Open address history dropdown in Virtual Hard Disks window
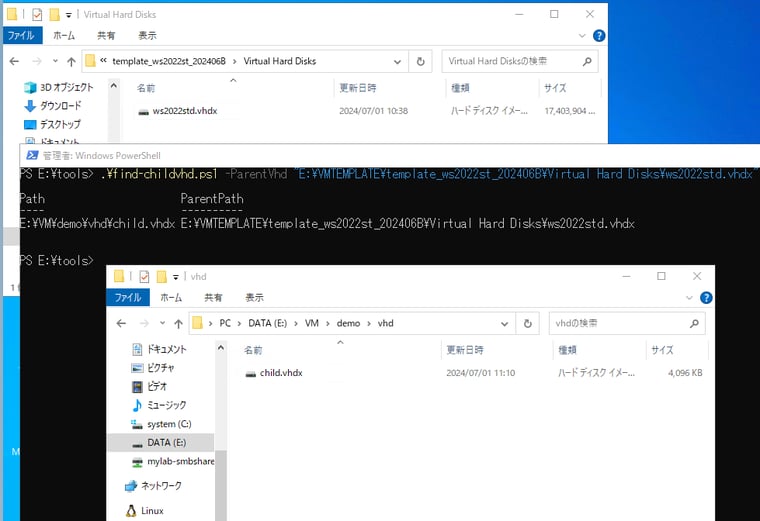760x521 pixels. pos(397,62)
